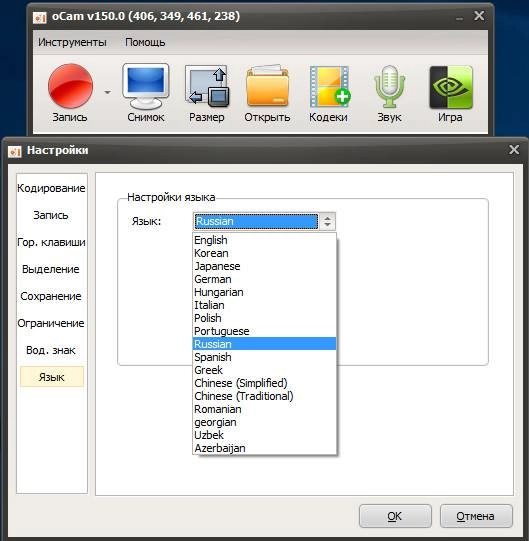Screen dimensions: 529x541
Task: Choose Romanian from the language list
Action: (x=264, y=409)
